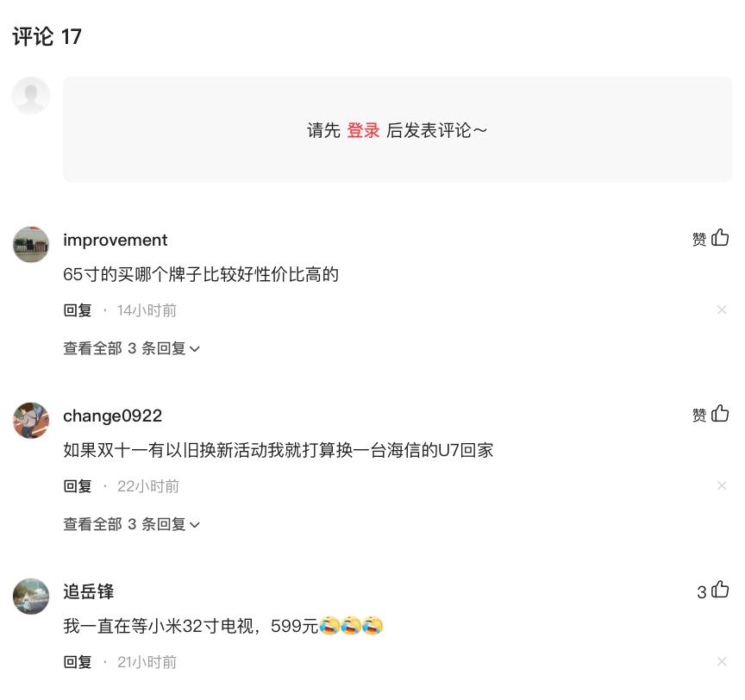Screen dimensions: 745x700
Task: Dismiss improvement's comment via the × icon
Action: point(723,309)
